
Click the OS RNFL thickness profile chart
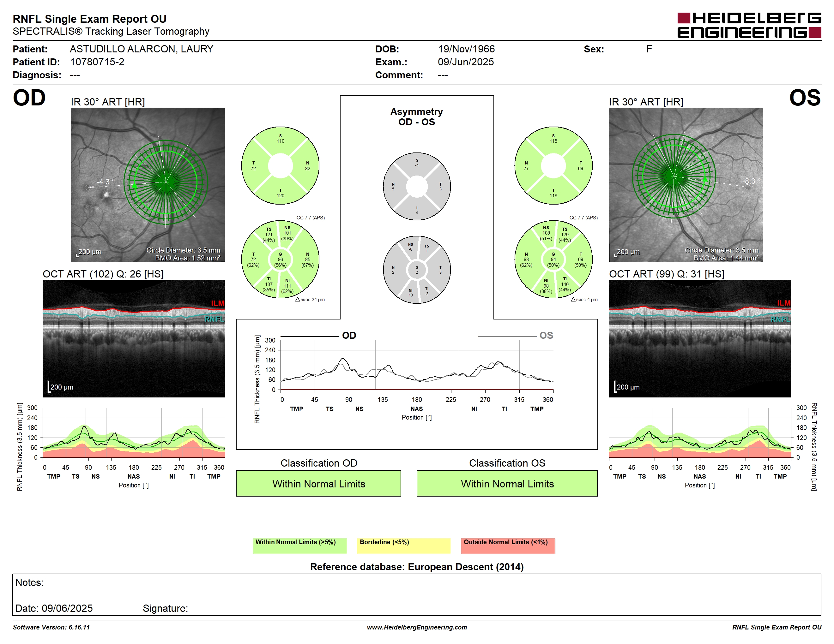point(700,432)
